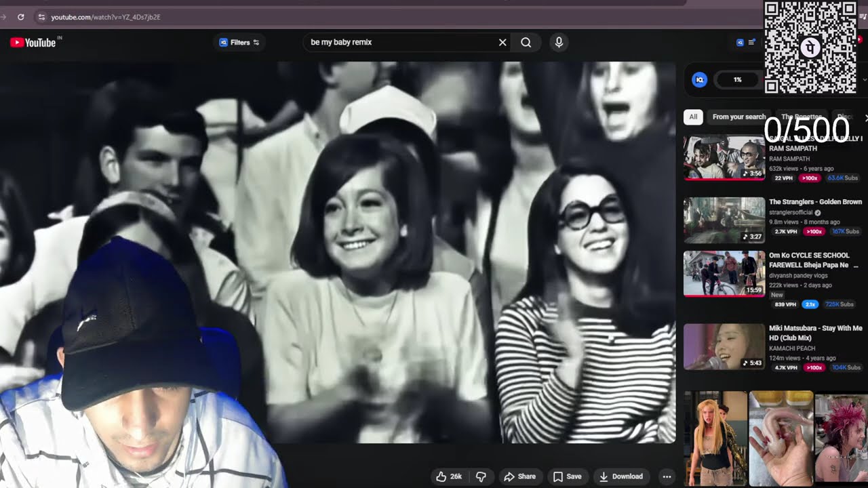Go to YouTube home via the logo

pyautogui.click(x=33, y=43)
